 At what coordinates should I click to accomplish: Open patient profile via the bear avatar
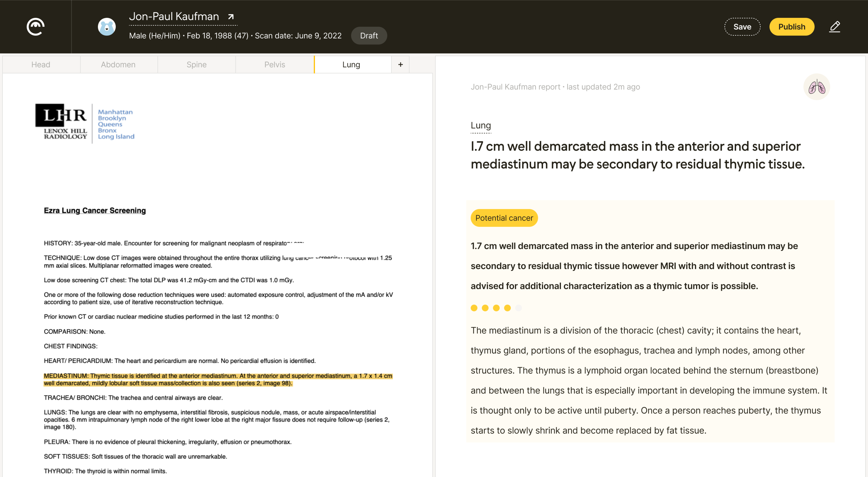(x=107, y=26)
